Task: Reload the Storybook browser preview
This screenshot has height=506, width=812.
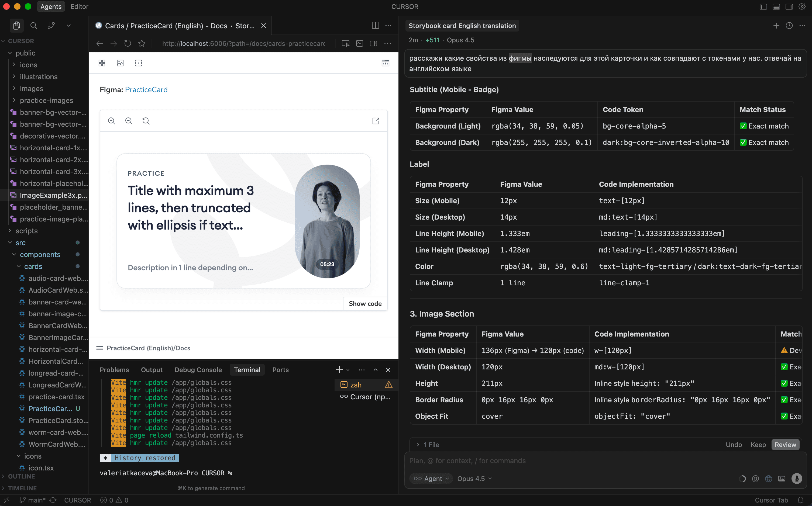Action: point(128,43)
